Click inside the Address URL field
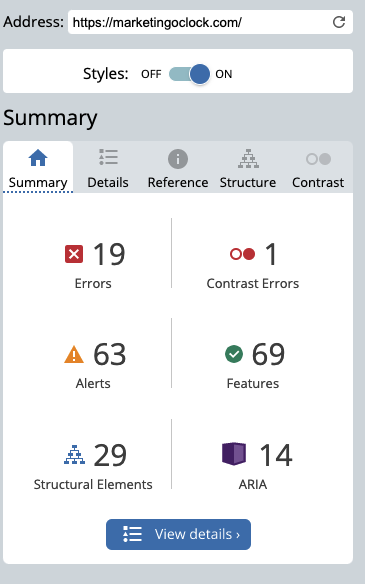The image size is (365, 584). [x=199, y=22]
